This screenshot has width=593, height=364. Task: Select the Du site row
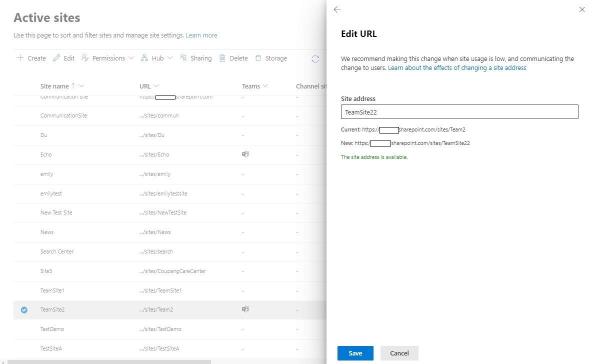point(170,135)
